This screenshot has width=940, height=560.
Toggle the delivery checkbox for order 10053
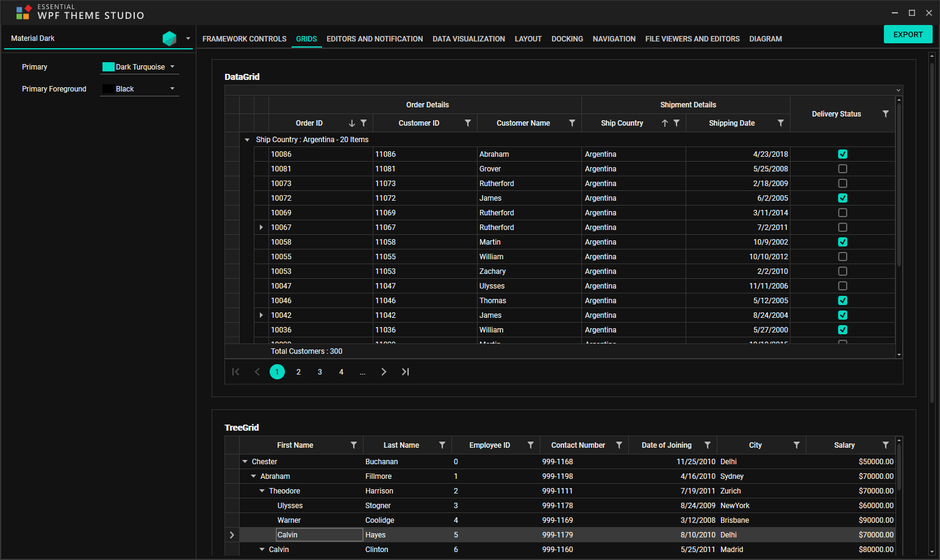tap(842, 271)
